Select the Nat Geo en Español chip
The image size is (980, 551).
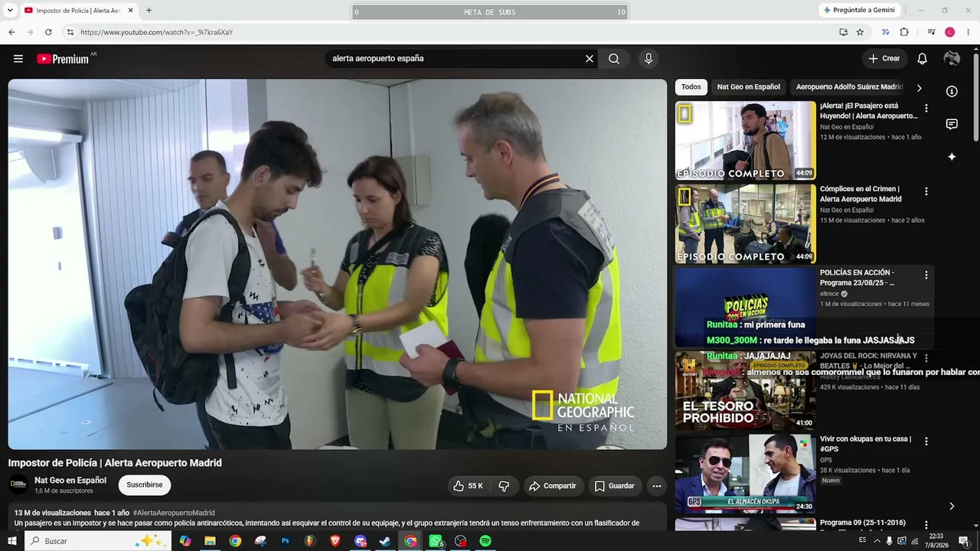click(x=749, y=87)
